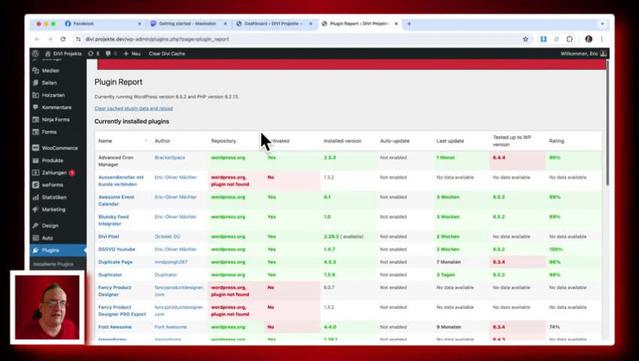Sort the table by Last update column
639x361 pixels.
450,141
